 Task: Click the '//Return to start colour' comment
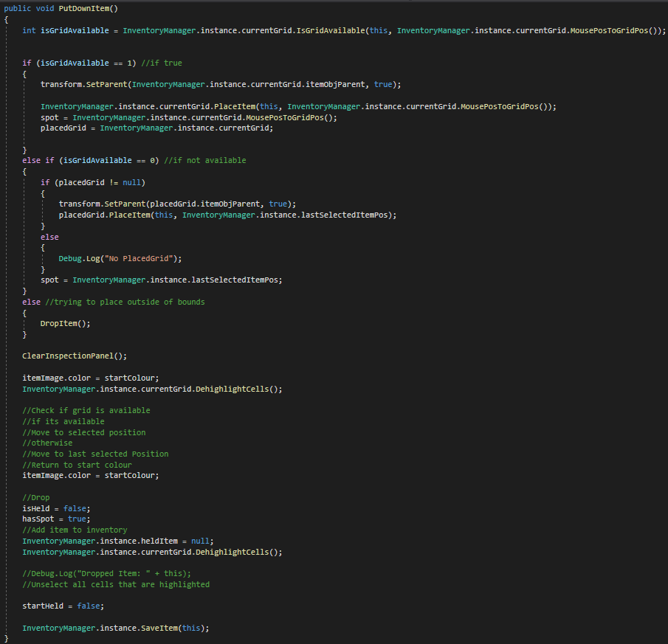pyautogui.click(x=77, y=465)
